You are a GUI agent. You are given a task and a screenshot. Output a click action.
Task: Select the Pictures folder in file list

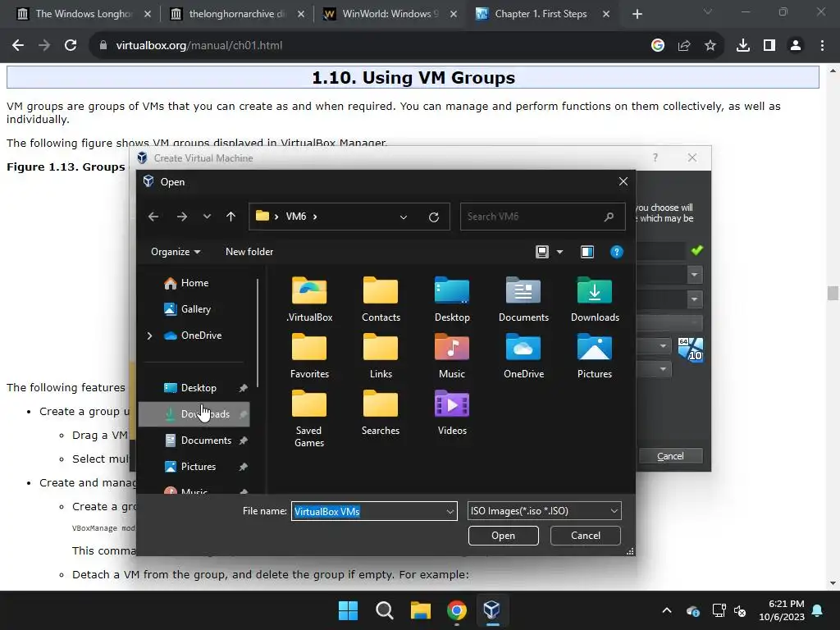(595, 356)
